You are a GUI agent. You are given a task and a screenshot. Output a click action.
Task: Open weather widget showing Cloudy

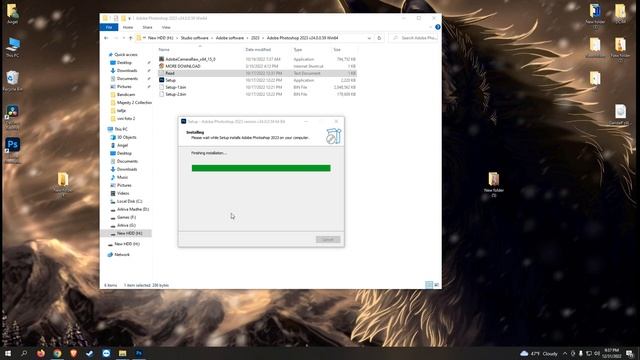539,353
